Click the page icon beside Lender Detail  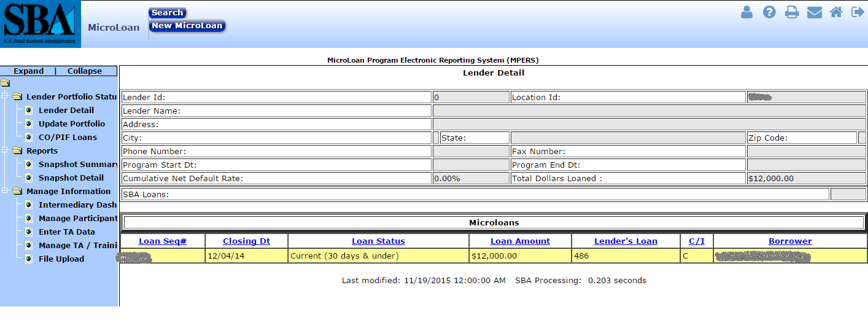pos(28,110)
